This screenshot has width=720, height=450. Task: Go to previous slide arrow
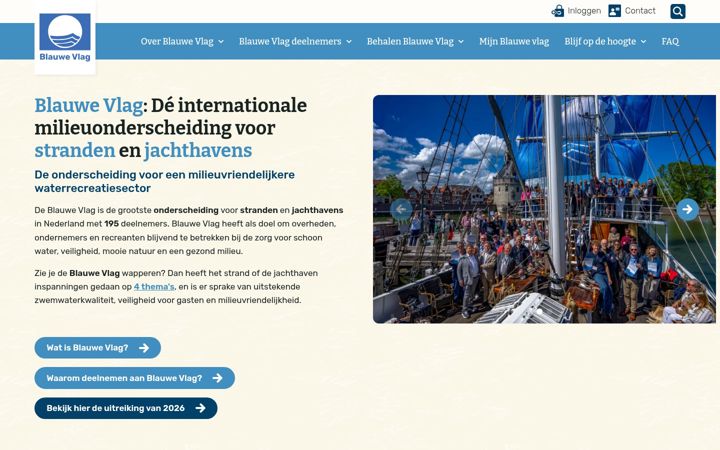pyautogui.click(x=401, y=209)
